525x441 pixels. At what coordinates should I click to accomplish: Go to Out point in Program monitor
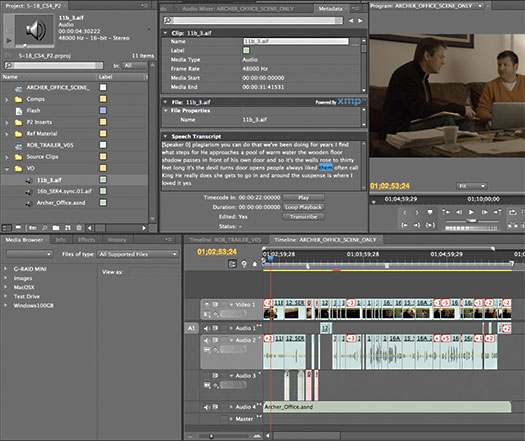(417, 225)
